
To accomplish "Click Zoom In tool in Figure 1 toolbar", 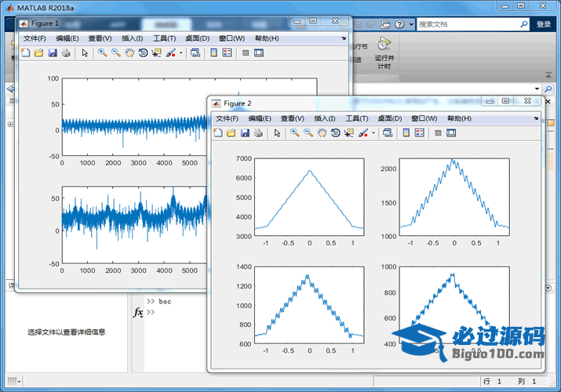I will (x=102, y=53).
